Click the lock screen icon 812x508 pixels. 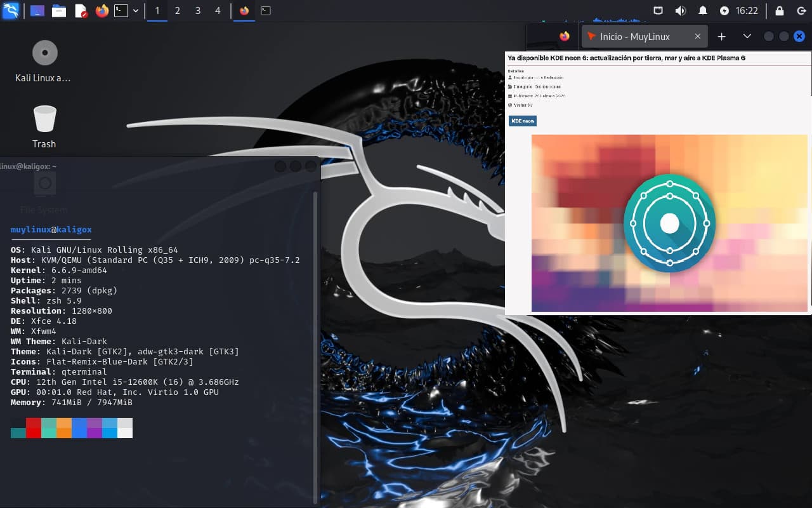[780, 11]
